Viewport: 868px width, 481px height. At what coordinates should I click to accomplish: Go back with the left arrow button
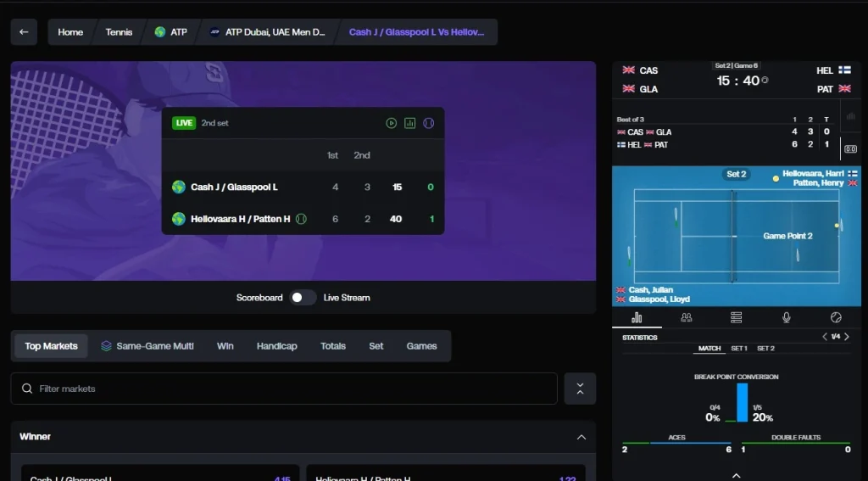point(24,32)
